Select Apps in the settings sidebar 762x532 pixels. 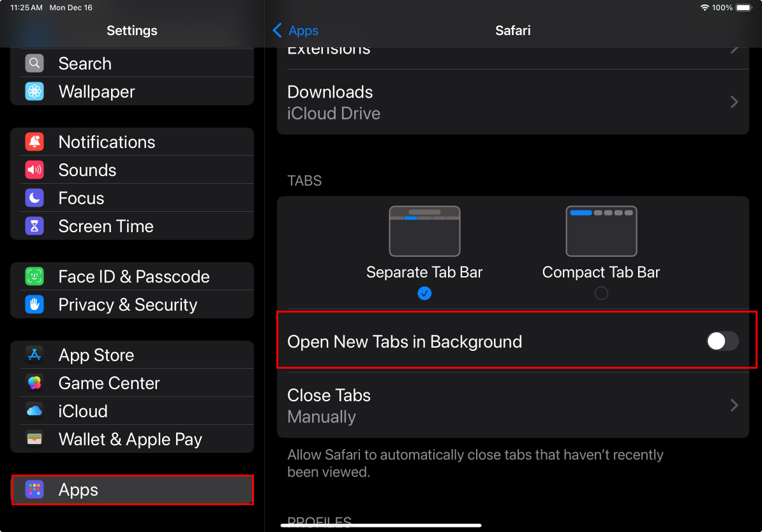132,490
